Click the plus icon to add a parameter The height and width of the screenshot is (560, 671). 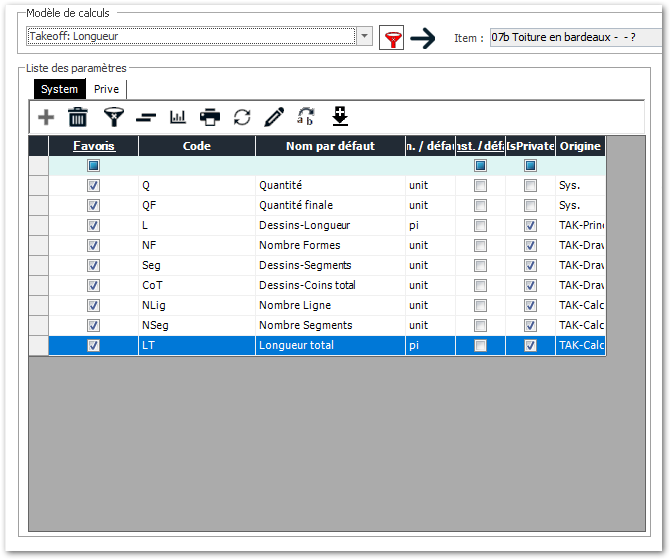pyautogui.click(x=46, y=117)
